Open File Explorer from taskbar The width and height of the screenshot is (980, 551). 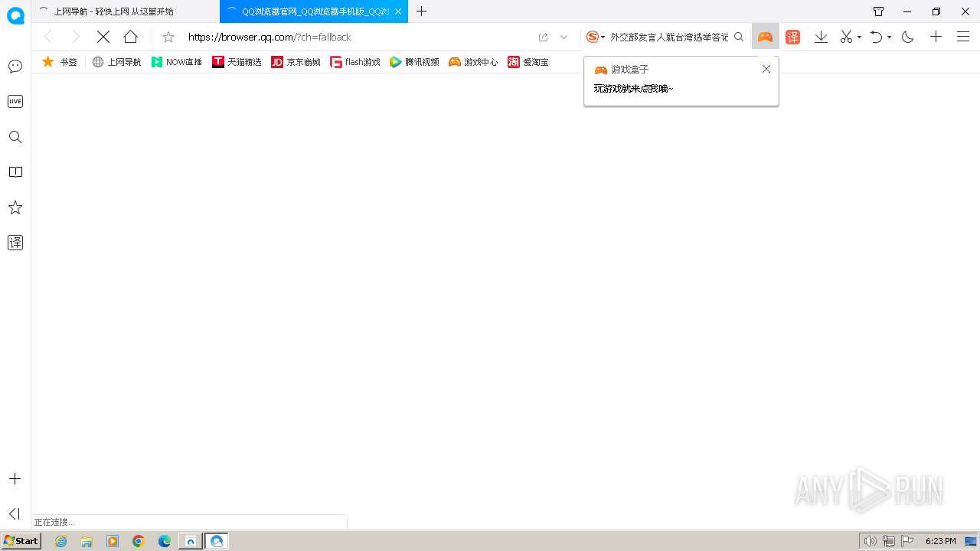pyautogui.click(x=87, y=541)
